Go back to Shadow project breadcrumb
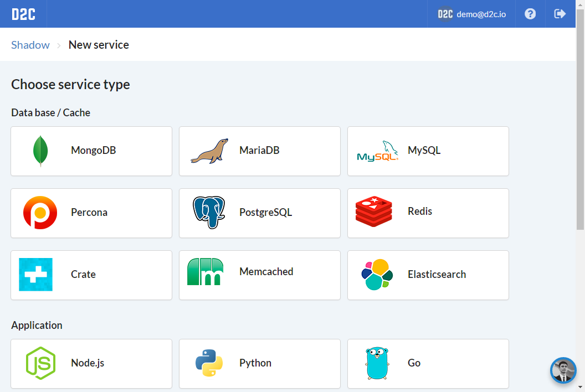585x392 pixels. 30,45
